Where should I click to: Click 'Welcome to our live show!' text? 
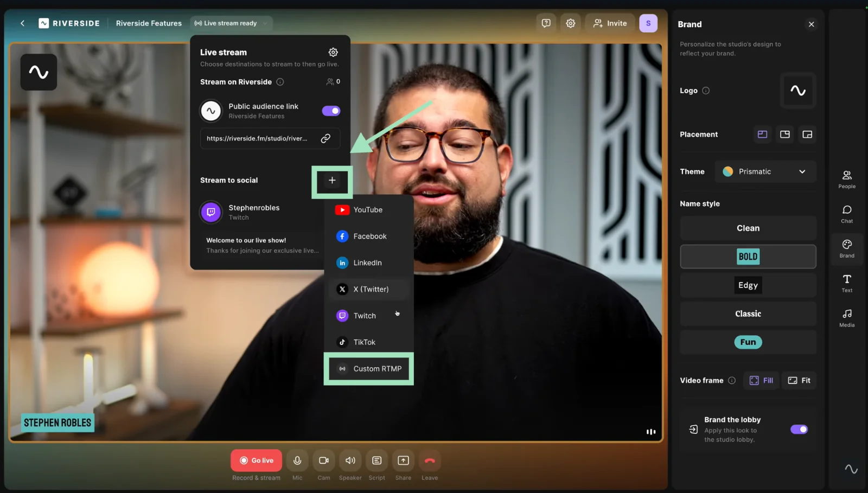(x=246, y=240)
